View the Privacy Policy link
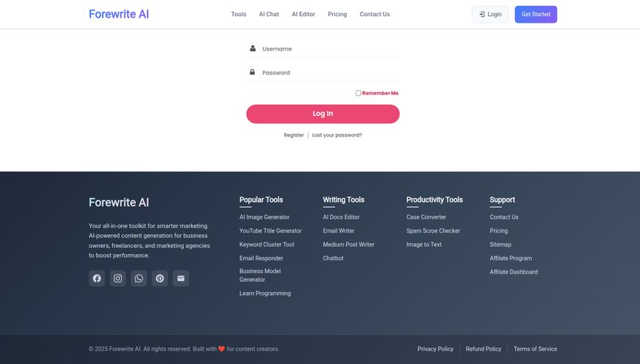Image resolution: width=640 pixels, height=364 pixels. tap(435, 349)
